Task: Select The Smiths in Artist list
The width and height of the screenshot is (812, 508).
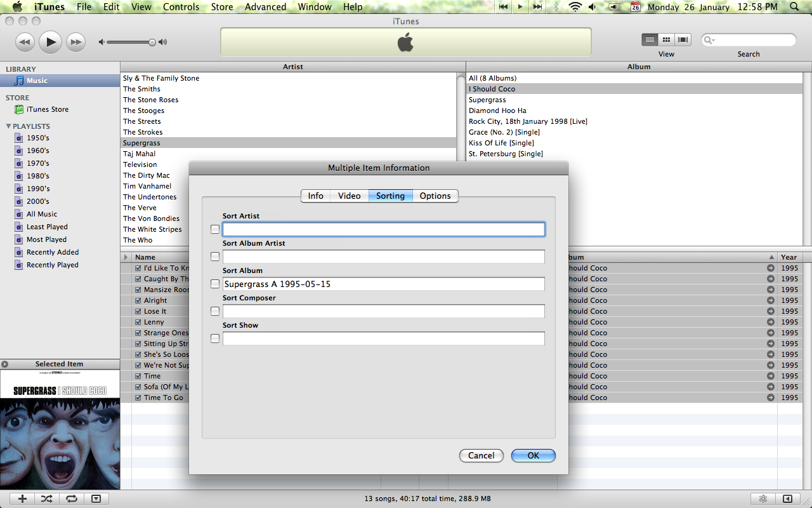Action: point(289,89)
